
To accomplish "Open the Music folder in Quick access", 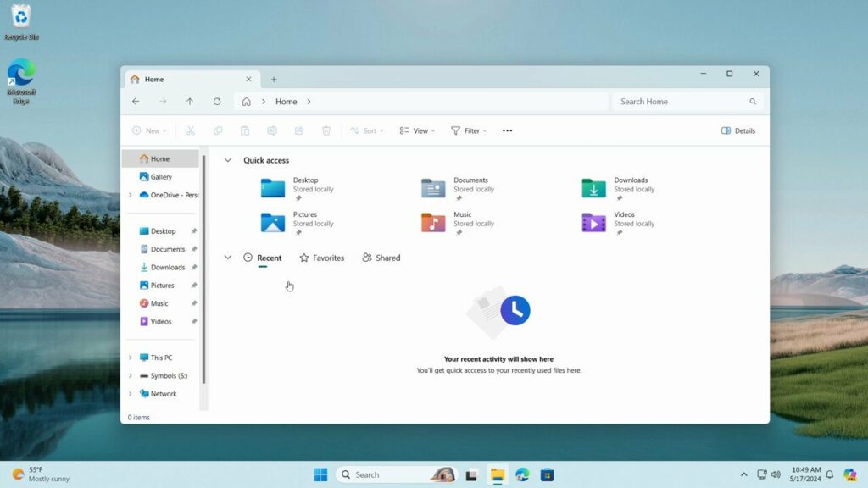I will (459, 223).
